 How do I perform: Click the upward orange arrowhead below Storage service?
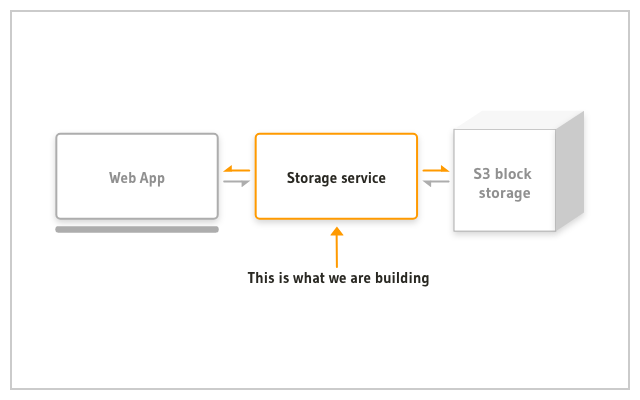[x=337, y=231]
